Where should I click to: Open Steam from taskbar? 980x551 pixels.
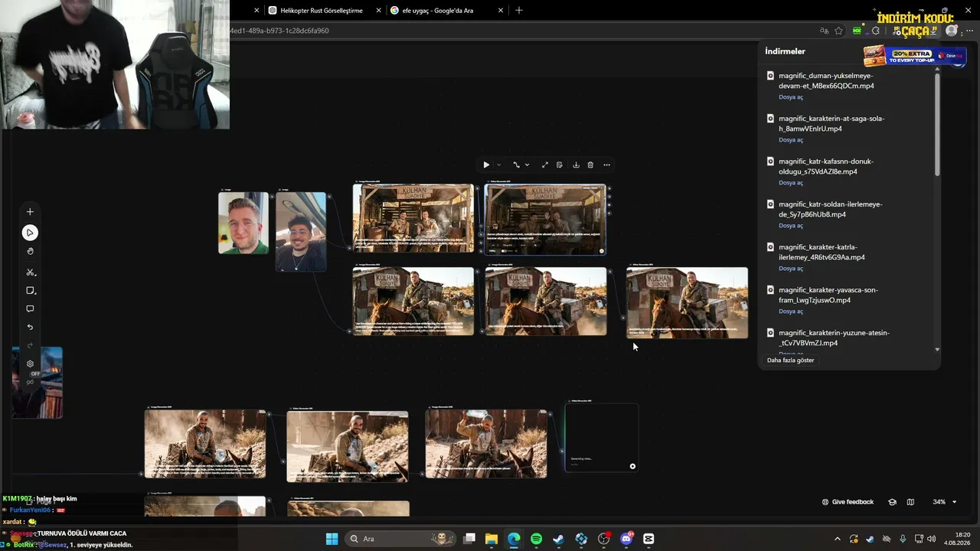point(559,539)
